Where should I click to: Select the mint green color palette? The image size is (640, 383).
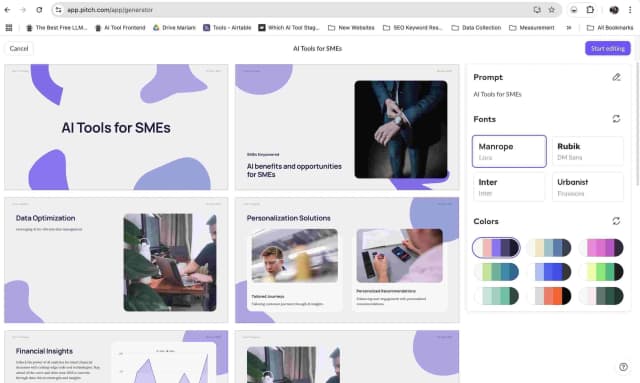(x=496, y=296)
